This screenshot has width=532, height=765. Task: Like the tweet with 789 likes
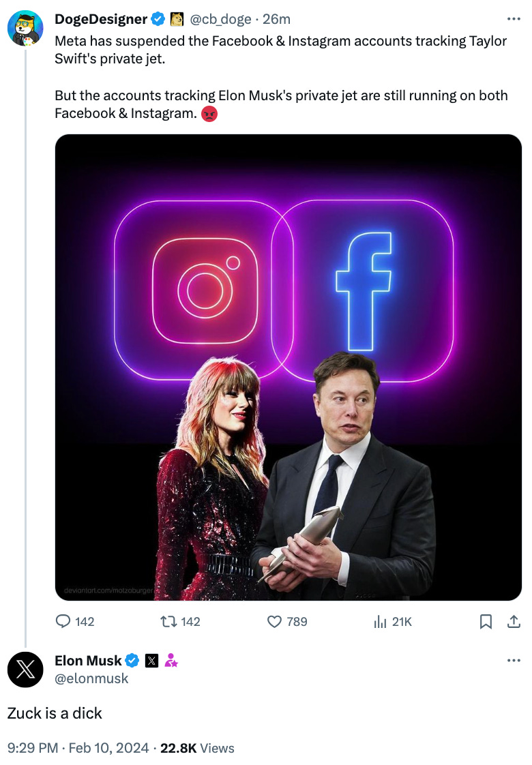tap(275, 621)
